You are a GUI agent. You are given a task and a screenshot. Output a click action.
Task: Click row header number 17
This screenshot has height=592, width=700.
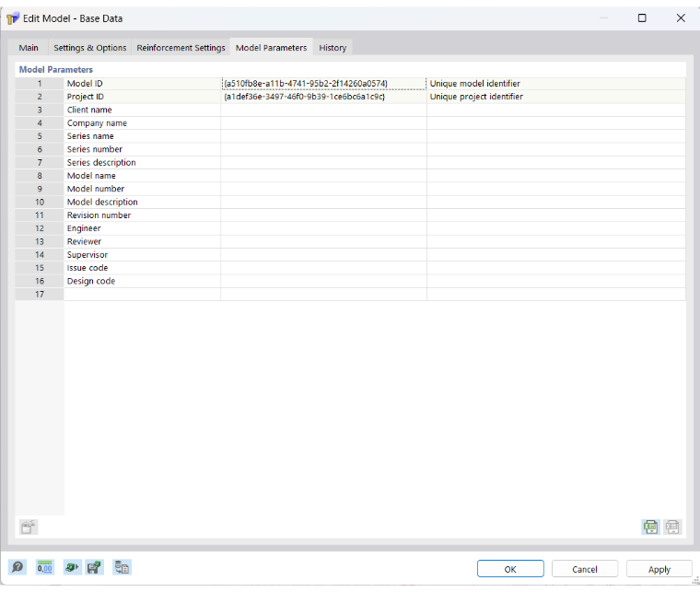[40, 294]
